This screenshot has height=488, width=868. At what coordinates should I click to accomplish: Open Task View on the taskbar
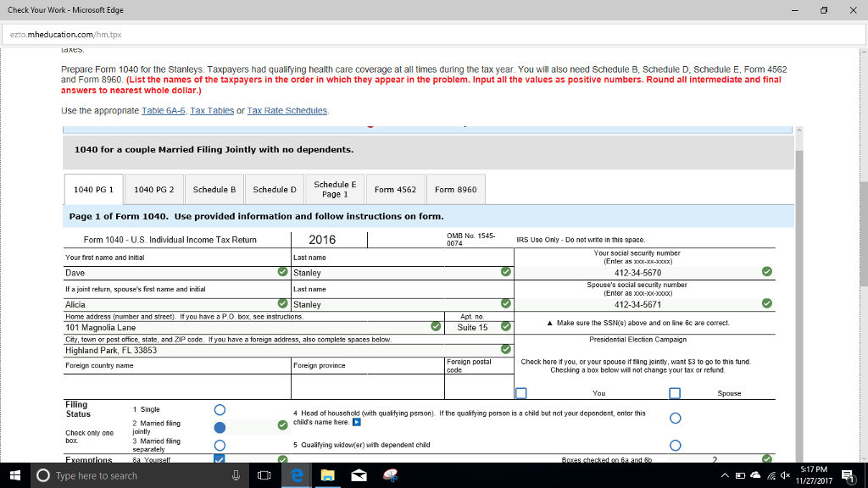[264, 475]
